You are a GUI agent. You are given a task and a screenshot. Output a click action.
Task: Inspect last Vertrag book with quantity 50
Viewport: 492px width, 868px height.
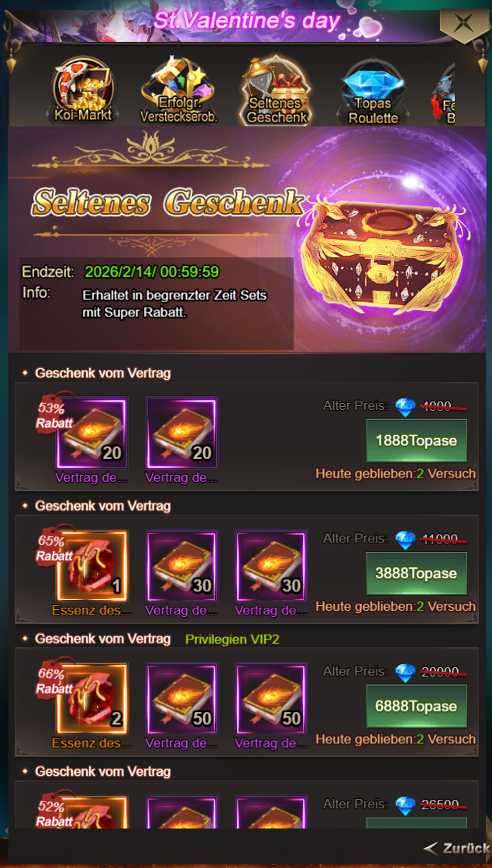(272, 698)
